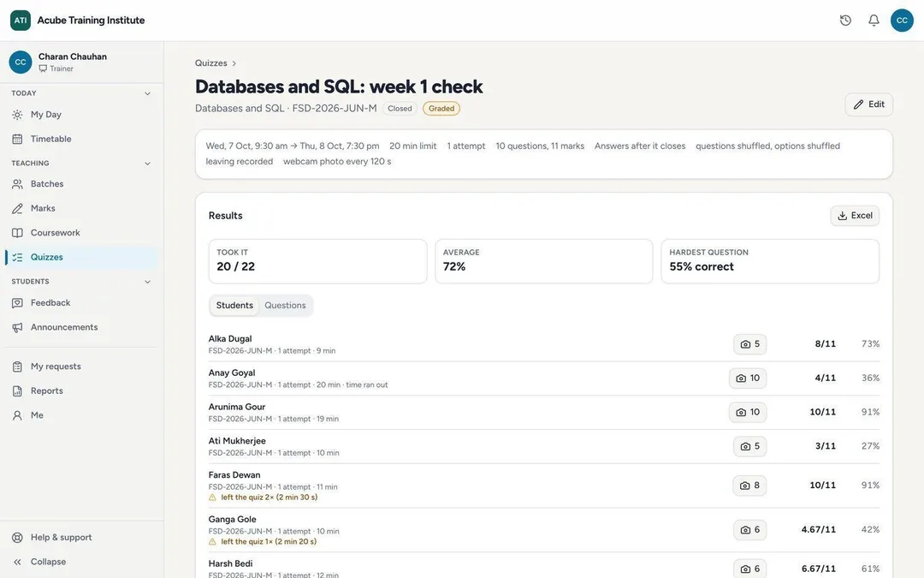Click the 20 min limit text

(x=413, y=146)
